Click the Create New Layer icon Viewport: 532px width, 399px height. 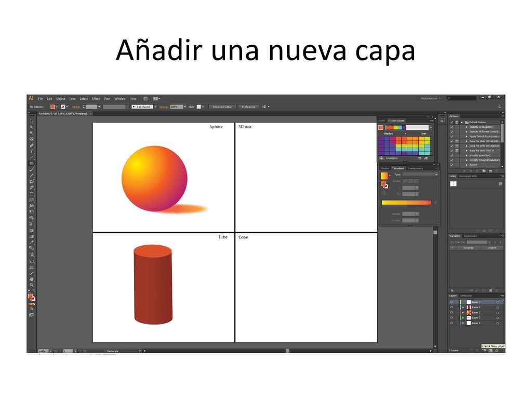point(490,351)
